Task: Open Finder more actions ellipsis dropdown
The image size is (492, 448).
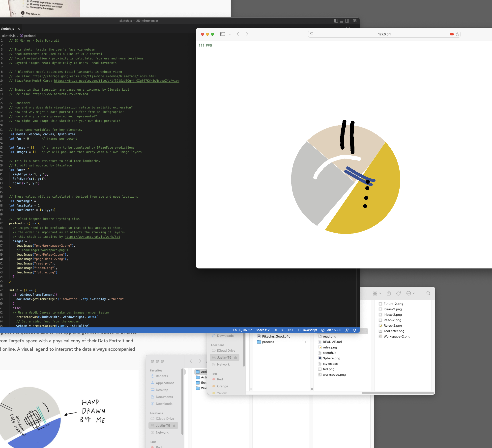Action: pos(410,293)
